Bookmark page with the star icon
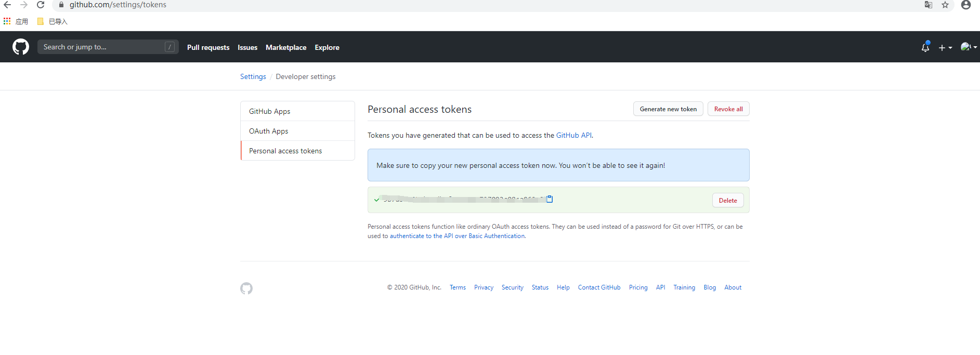Viewport: 980px width, 355px height. point(945,5)
